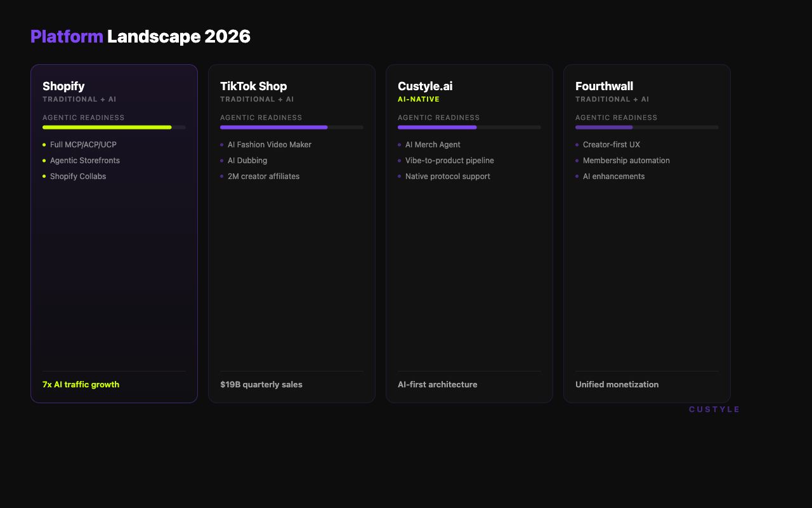The image size is (812, 508).
Task: Click '7x AI traffic growth' footer text
Action: (81, 385)
